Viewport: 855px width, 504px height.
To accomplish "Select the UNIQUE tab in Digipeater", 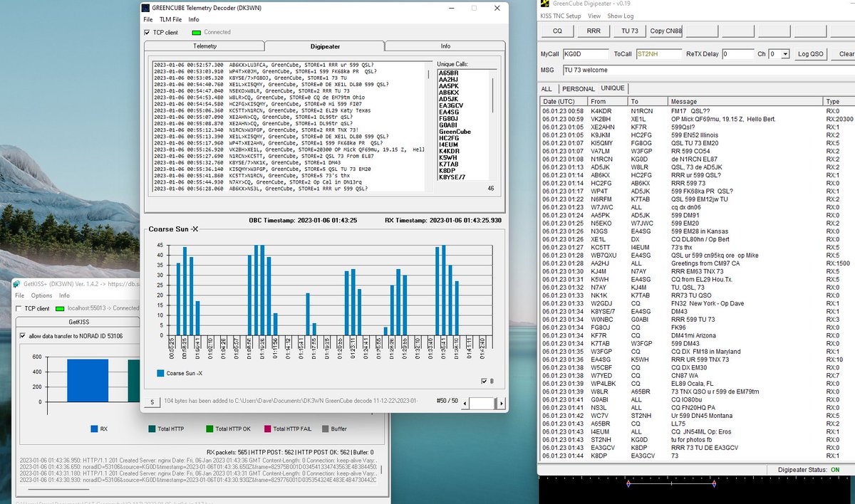I will click(x=613, y=88).
